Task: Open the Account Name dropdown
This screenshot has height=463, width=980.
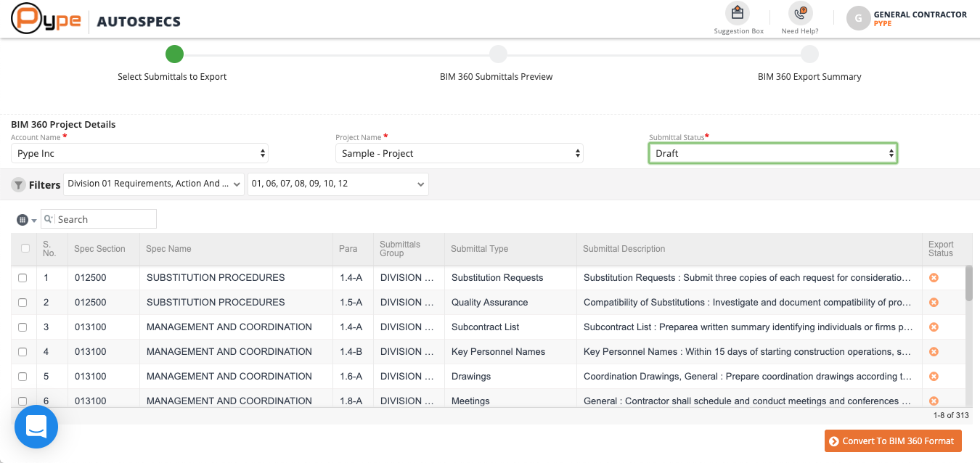Action: click(139, 153)
